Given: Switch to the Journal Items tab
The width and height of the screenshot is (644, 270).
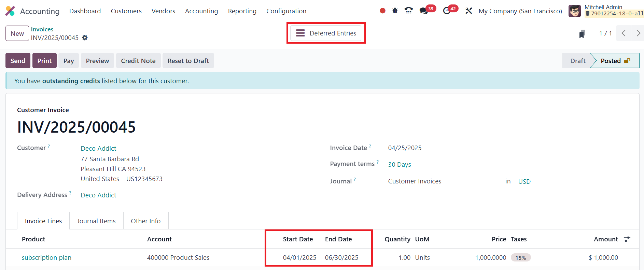Looking at the screenshot, I should (96, 221).
